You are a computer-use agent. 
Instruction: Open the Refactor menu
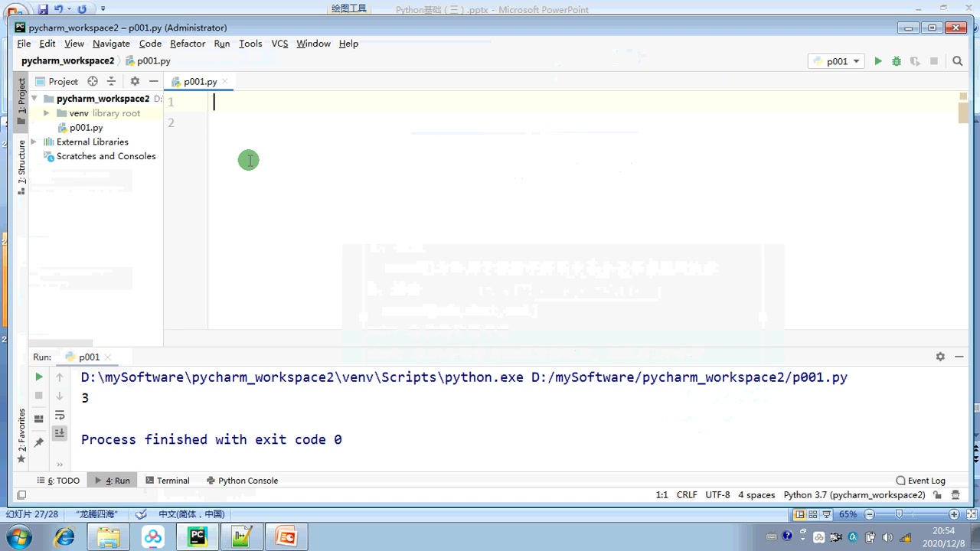(188, 44)
